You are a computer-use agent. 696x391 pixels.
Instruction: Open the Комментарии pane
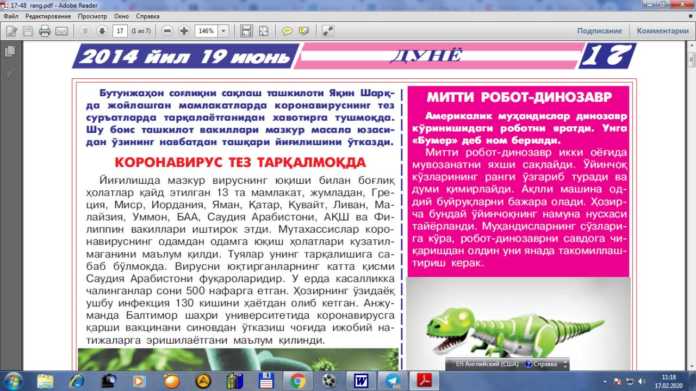pos(663,31)
